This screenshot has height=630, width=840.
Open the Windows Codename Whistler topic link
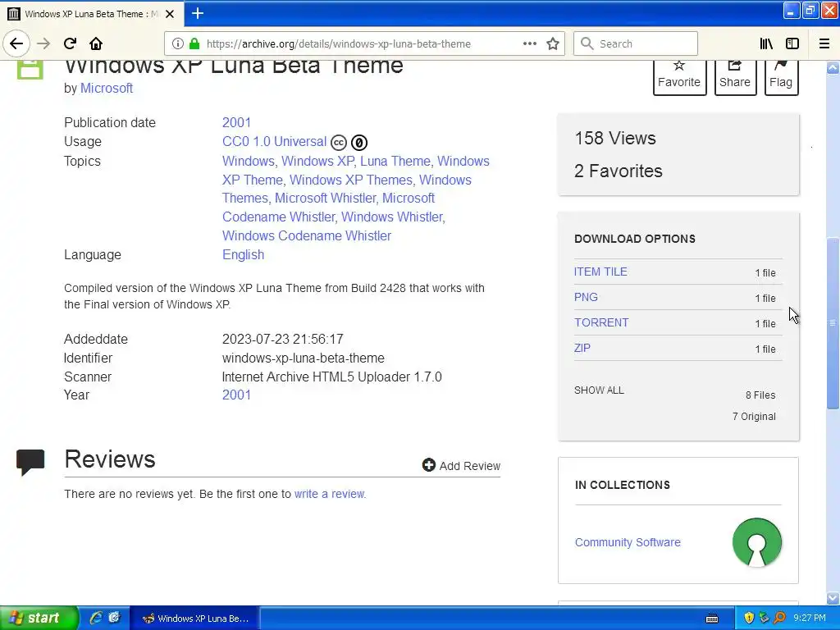click(307, 235)
